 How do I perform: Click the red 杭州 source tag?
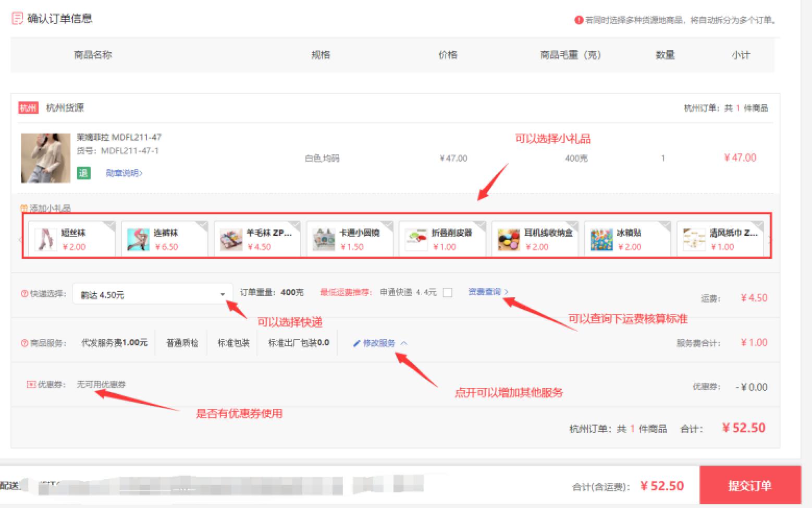28,108
